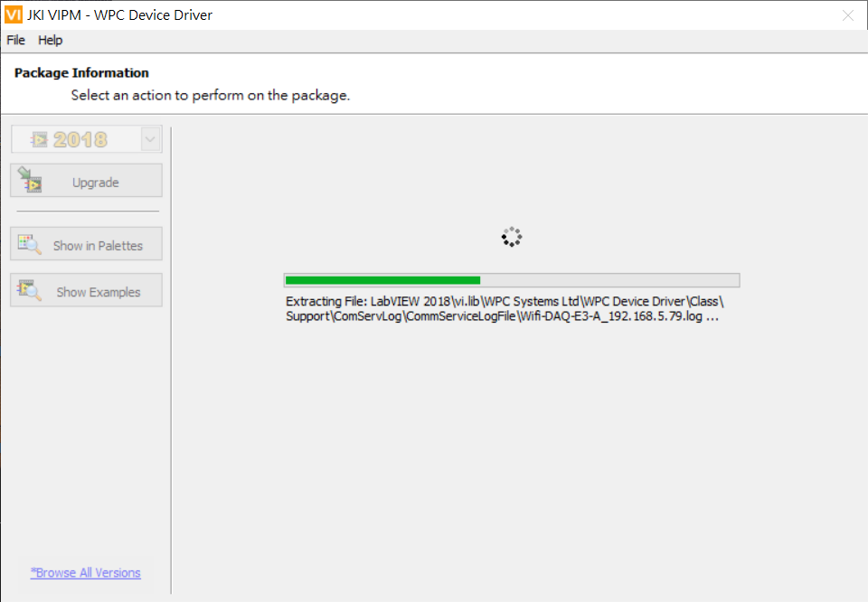Click the spinning loading indicator
The width and height of the screenshot is (868, 602).
click(x=512, y=237)
